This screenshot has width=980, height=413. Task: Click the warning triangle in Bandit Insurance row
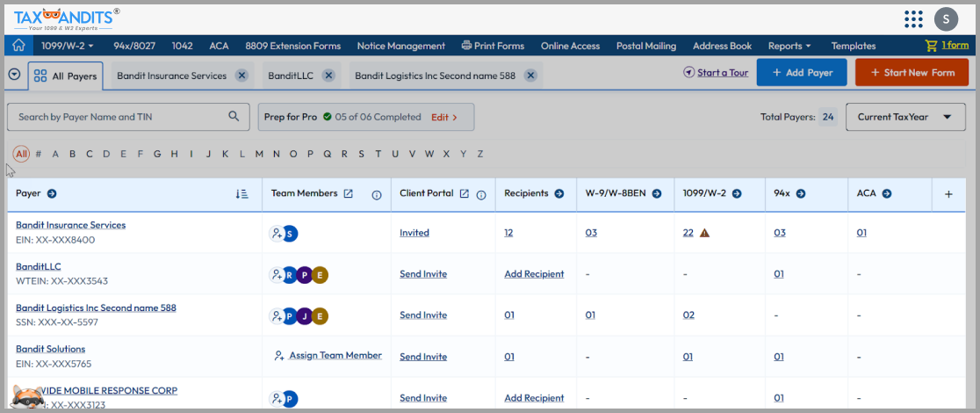pos(705,233)
